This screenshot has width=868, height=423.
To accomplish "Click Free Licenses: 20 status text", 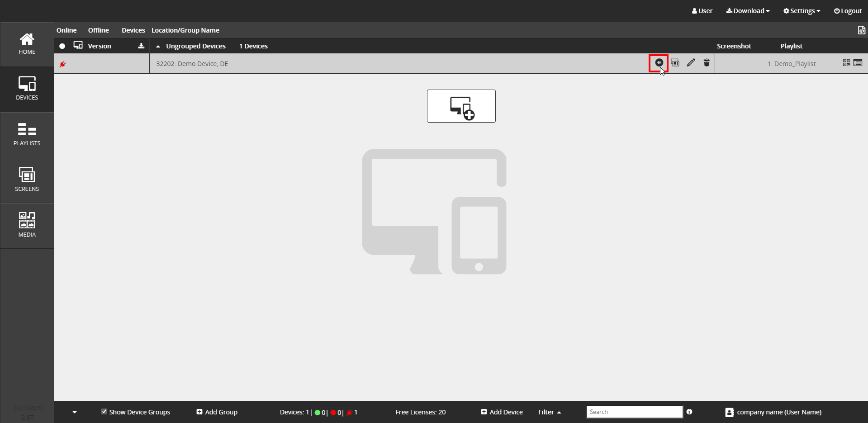I will point(421,412).
